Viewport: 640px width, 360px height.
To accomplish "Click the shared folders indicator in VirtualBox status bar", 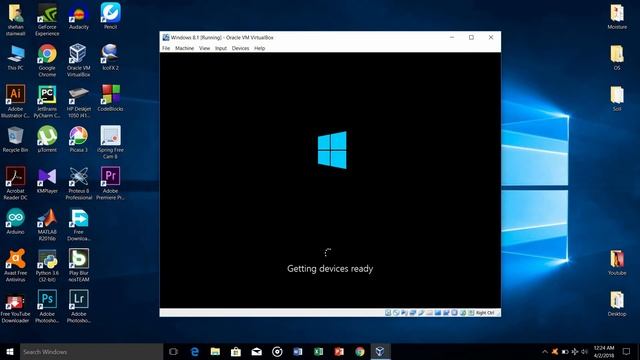I will click(x=429, y=313).
